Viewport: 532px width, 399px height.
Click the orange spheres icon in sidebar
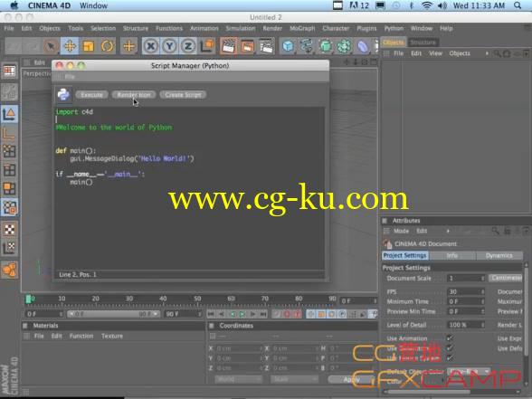click(9, 270)
